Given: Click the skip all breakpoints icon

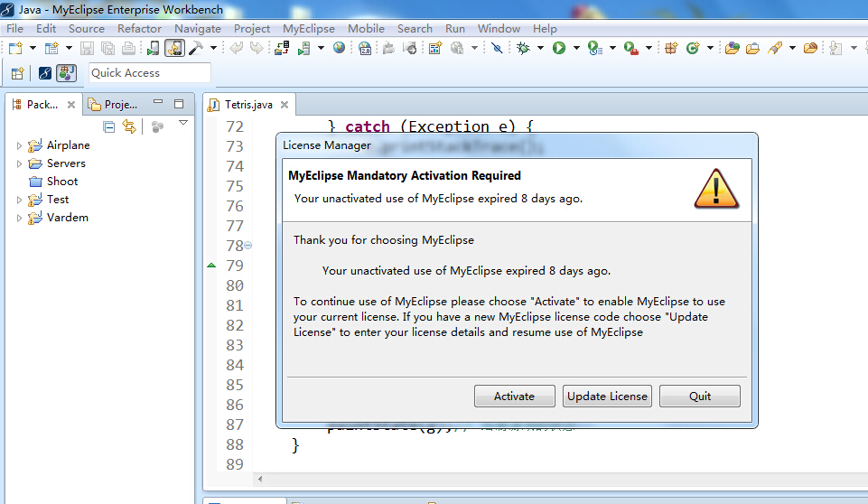Looking at the screenshot, I should (x=497, y=48).
